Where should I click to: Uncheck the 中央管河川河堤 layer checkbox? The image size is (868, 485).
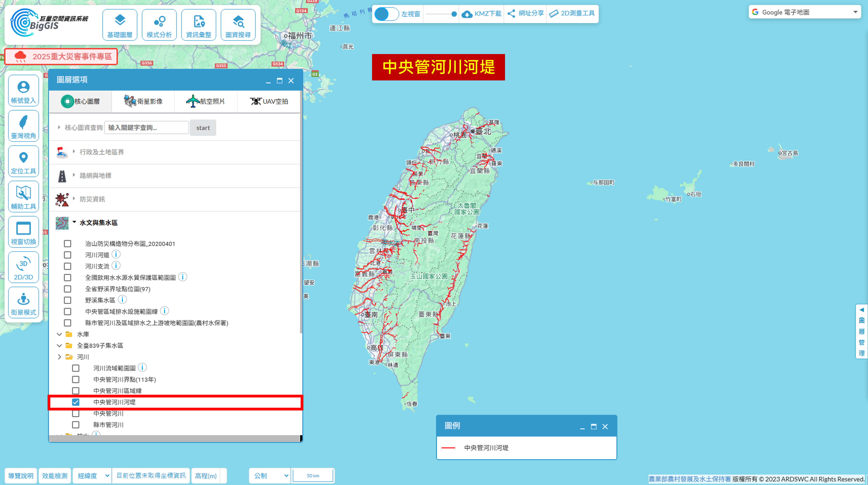coord(76,402)
